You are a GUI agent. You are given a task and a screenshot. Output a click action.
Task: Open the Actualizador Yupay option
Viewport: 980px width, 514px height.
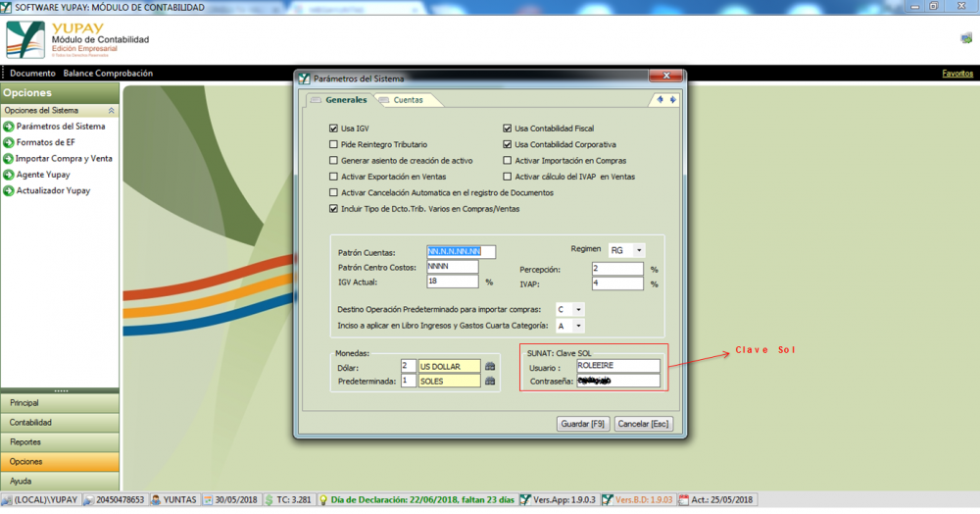pos(53,190)
